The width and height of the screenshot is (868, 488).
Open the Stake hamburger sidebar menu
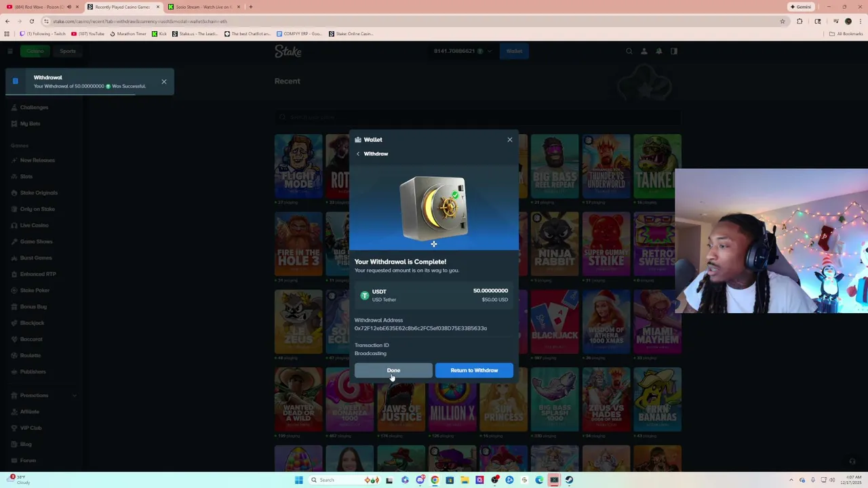tap(10, 51)
